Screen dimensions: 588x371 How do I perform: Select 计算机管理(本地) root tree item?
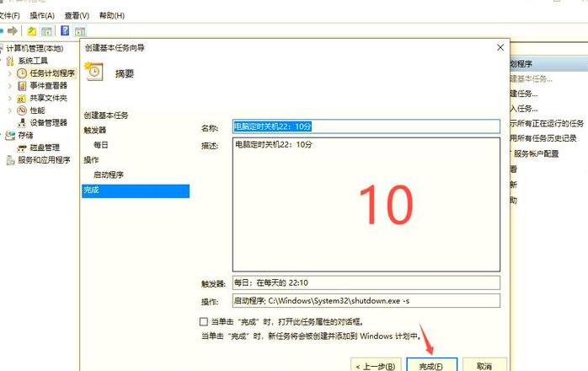click(x=35, y=48)
